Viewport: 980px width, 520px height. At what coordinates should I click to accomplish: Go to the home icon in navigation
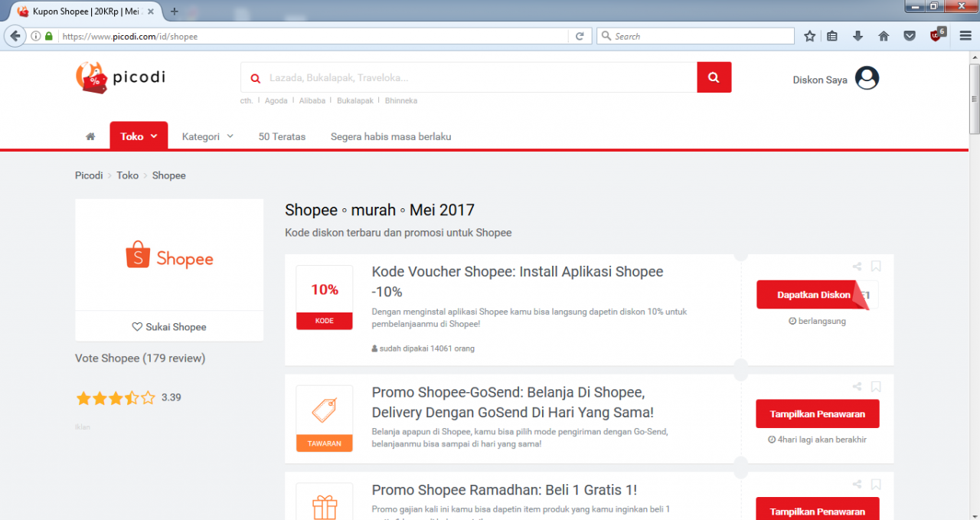90,136
